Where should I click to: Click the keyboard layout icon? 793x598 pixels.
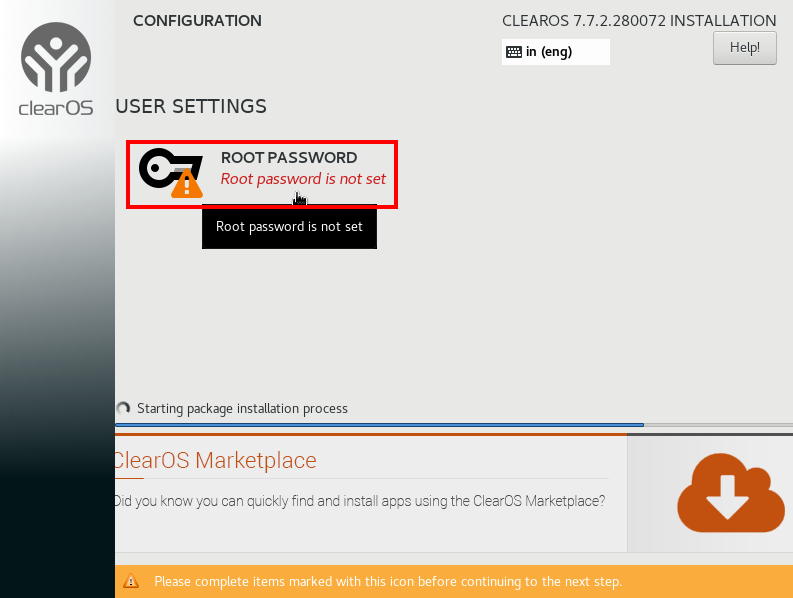pos(514,52)
